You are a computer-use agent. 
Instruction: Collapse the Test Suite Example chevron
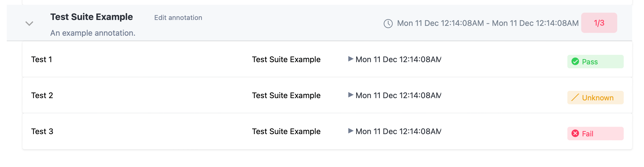(x=29, y=23)
